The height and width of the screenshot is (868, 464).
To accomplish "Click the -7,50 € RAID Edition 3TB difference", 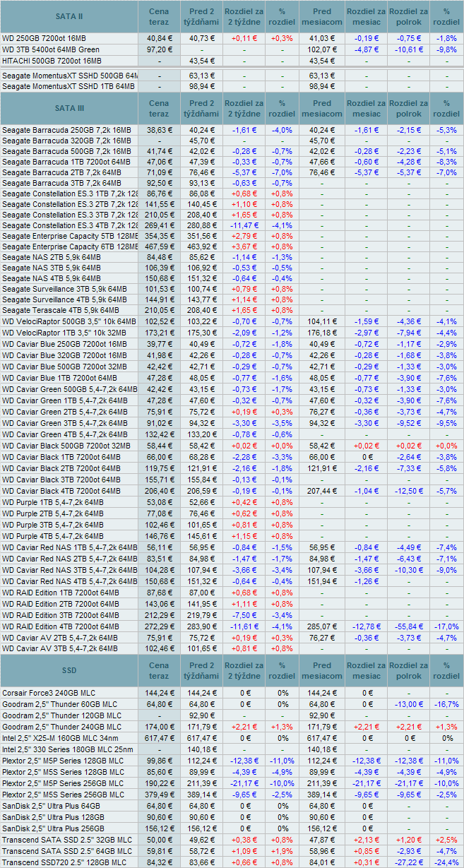I will coord(244,615).
